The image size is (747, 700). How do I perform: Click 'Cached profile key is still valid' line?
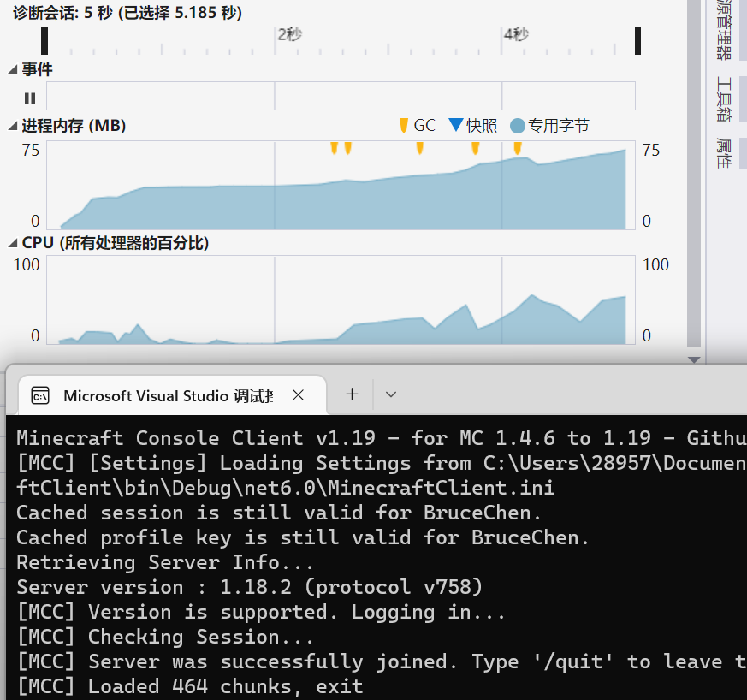(303, 538)
